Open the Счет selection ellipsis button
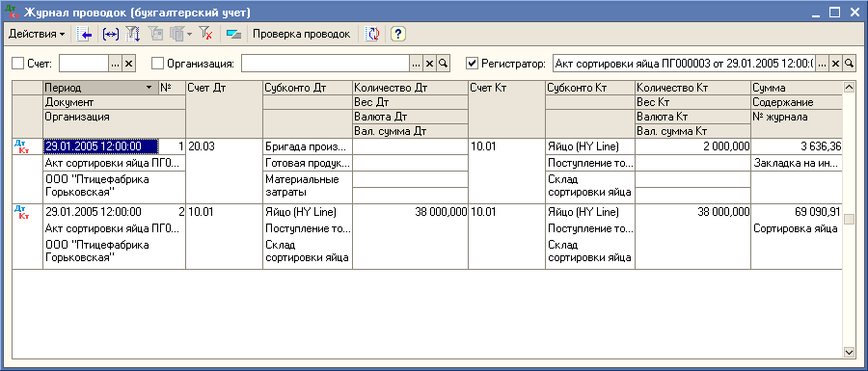 tap(115, 64)
